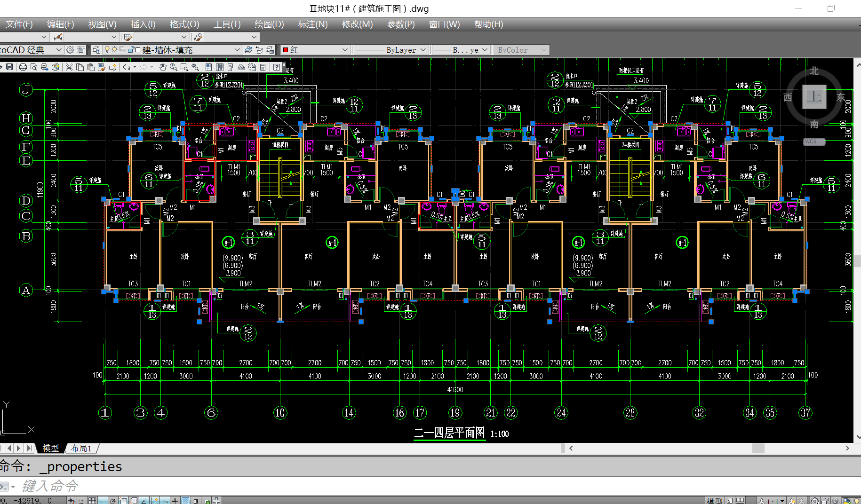Select the Pan hand tool

click(163, 67)
